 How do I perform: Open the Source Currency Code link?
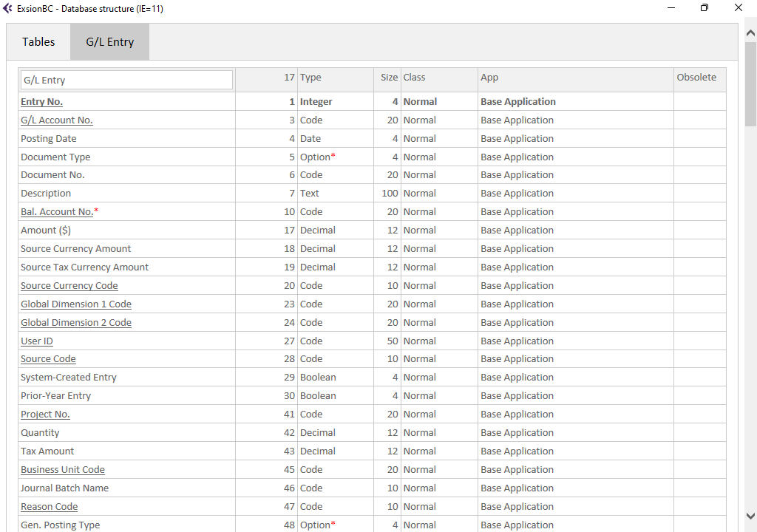coord(69,286)
